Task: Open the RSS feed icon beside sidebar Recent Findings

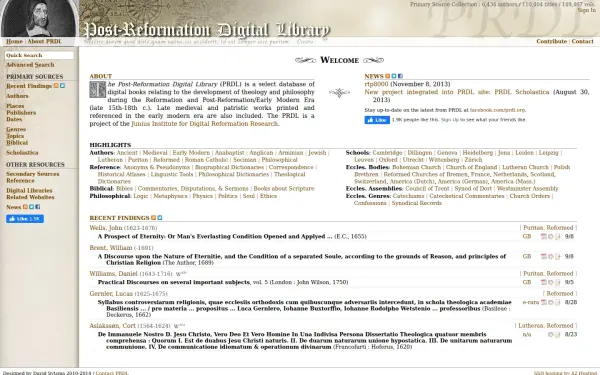Action: click(56, 86)
